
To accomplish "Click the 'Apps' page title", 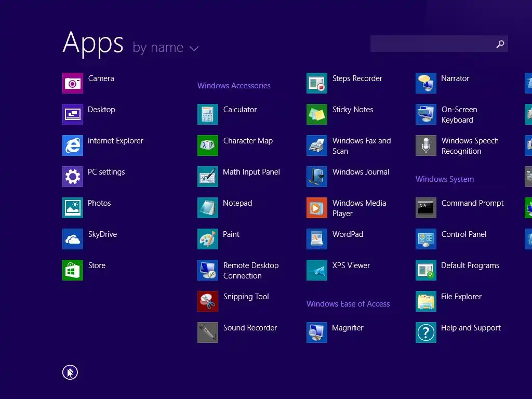I will (93, 44).
